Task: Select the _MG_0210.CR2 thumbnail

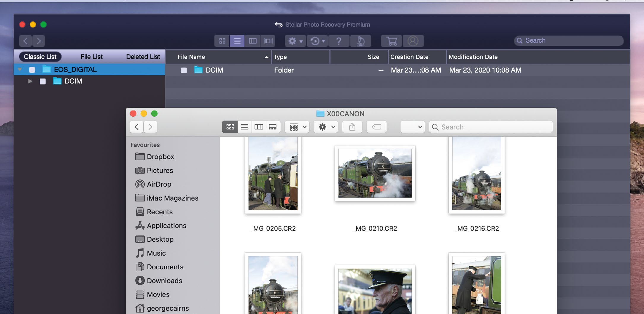Action: (375, 173)
